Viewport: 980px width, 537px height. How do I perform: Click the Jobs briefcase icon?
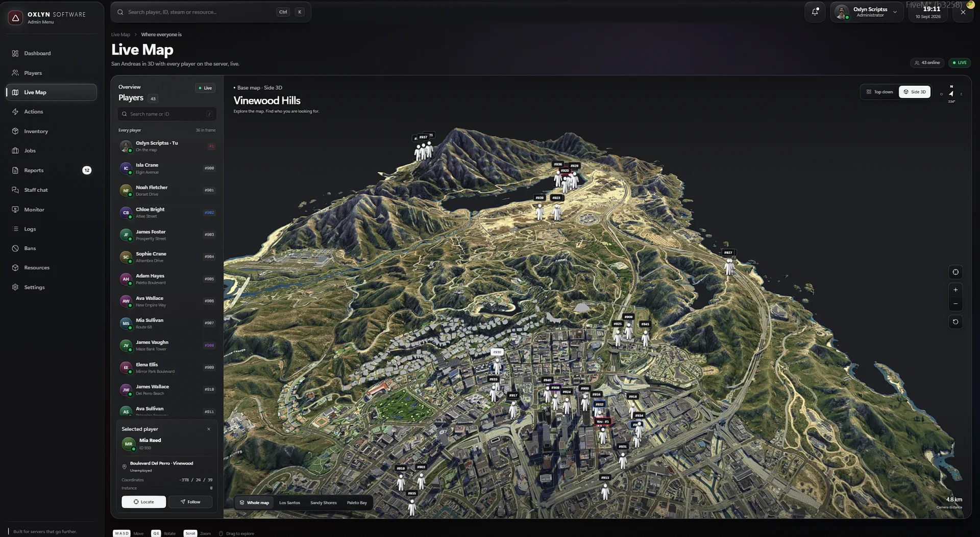click(15, 150)
